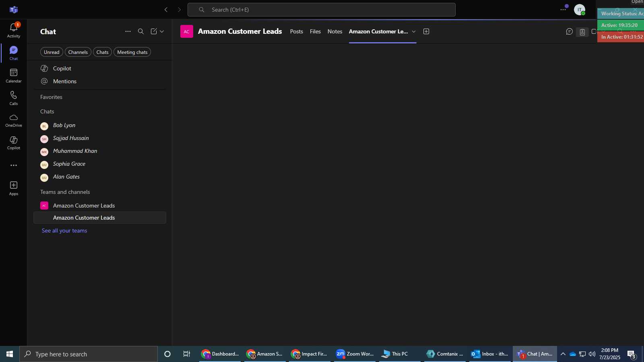Open Calls in the Teams left rail

pyautogui.click(x=14, y=98)
